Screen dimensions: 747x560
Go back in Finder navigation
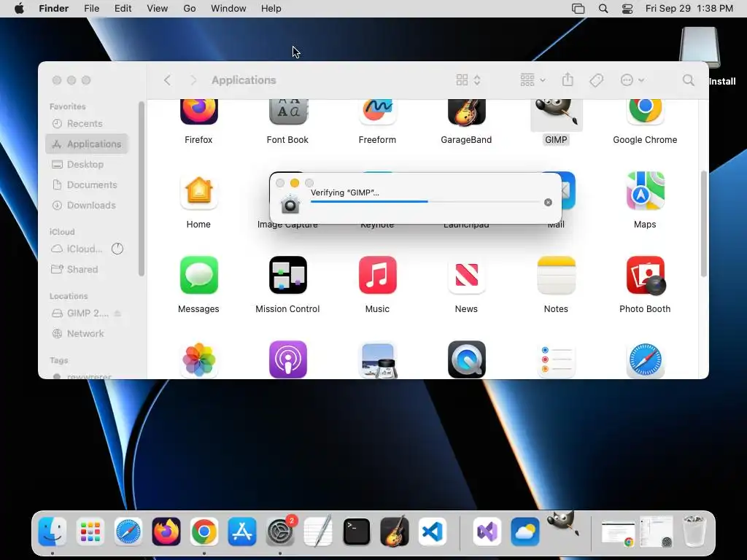coord(167,80)
